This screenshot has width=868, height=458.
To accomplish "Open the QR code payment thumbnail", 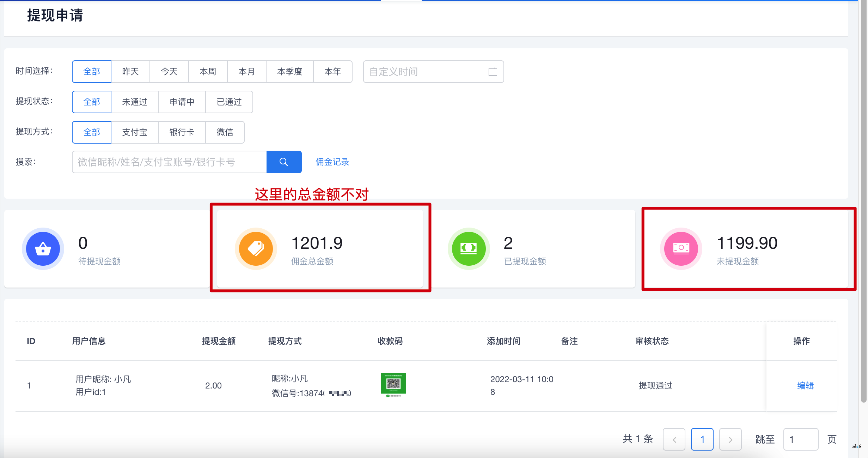I will click(393, 385).
